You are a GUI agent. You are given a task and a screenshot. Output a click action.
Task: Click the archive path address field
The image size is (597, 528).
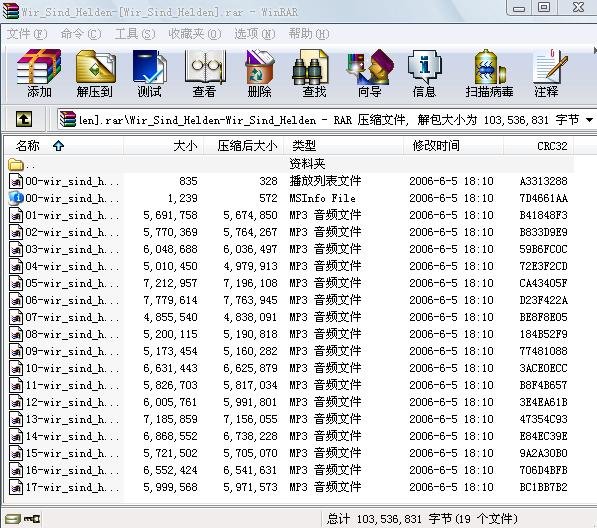click(326, 120)
